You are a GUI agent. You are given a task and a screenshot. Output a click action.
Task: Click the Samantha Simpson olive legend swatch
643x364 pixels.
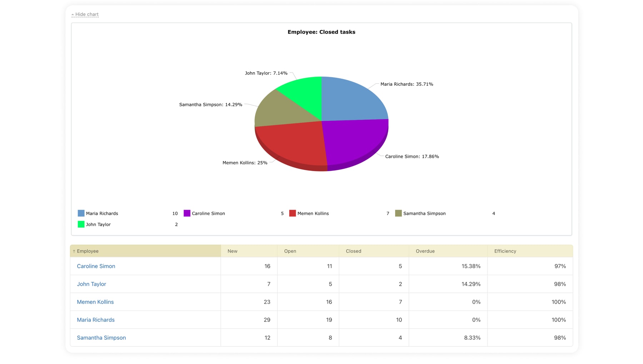(x=398, y=213)
